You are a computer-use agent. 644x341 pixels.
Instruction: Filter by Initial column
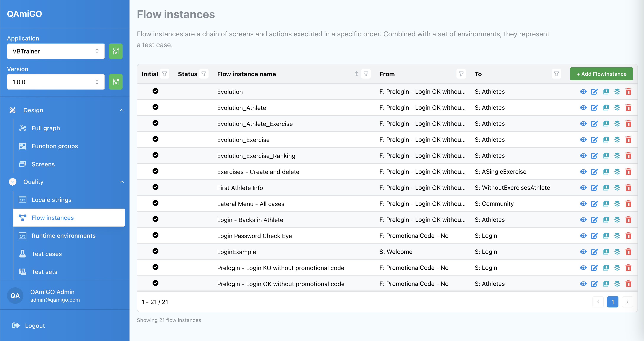[x=165, y=74]
